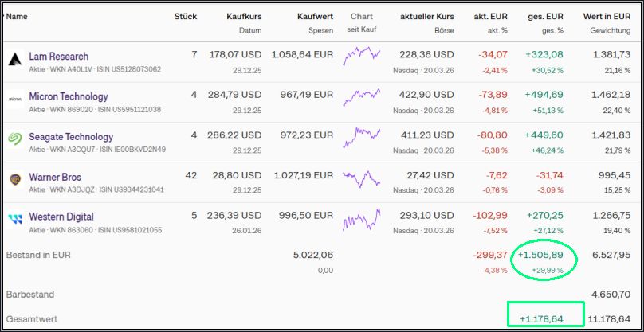Open the Western Digital mini chart
Viewport: 644px width, 332px height.
(x=362, y=217)
